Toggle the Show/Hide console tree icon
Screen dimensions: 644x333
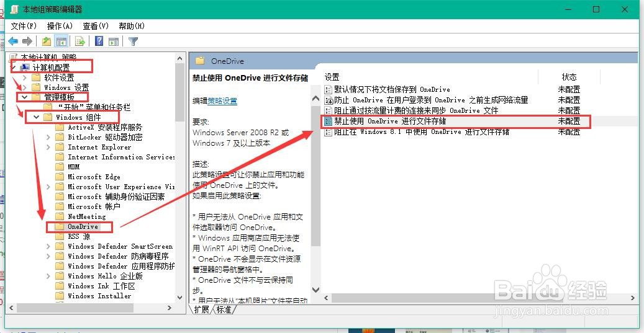(x=61, y=41)
